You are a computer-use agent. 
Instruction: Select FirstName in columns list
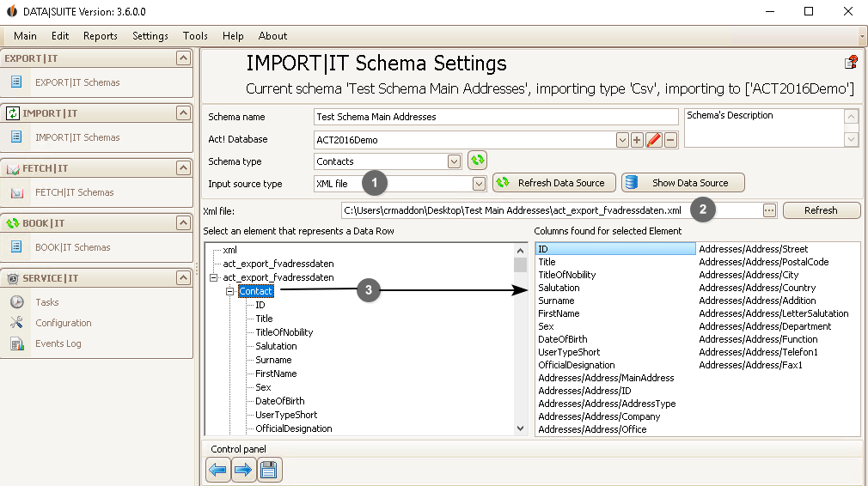click(559, 313)
